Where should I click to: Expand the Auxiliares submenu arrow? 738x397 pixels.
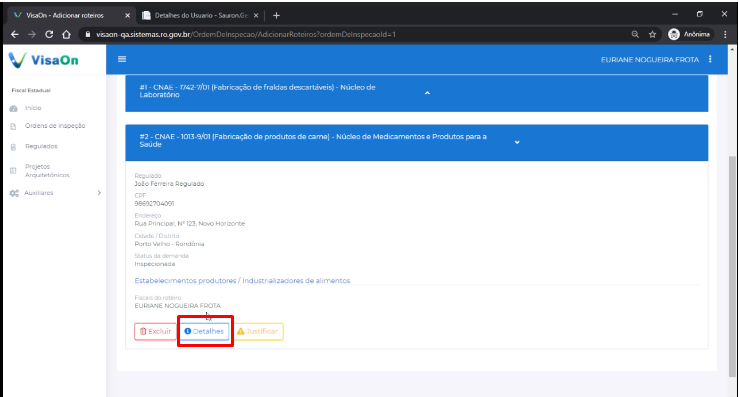coord(99,193)
